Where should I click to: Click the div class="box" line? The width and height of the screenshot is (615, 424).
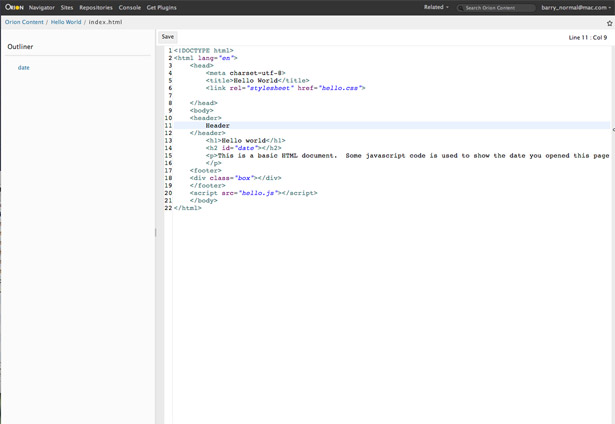click(x=235, y=178)
